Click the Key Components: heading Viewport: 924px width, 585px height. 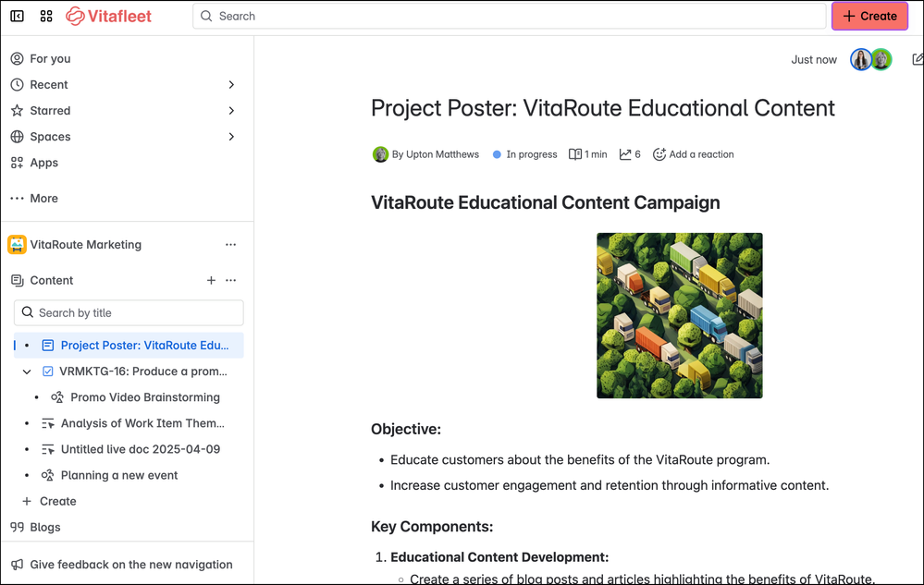click(431, 526)
